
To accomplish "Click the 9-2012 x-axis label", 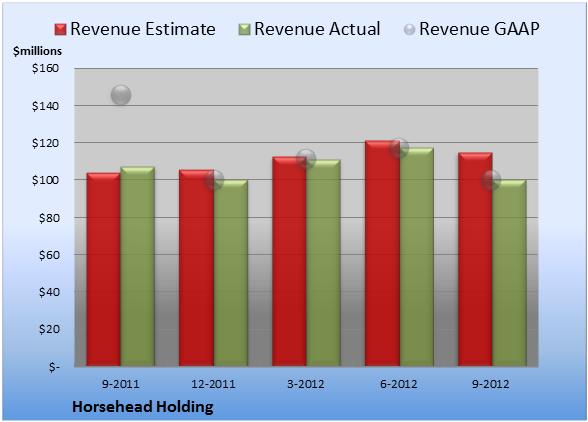I will 491,384.
